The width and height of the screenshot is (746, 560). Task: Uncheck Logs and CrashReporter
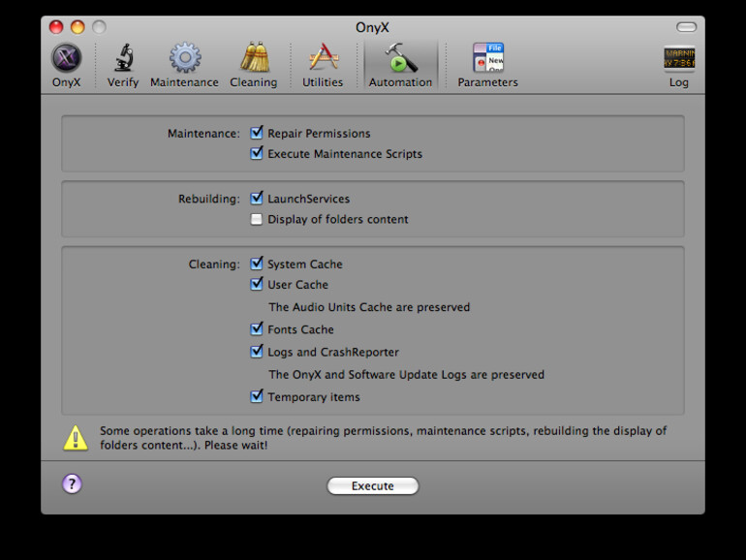[x=257, y=352]
